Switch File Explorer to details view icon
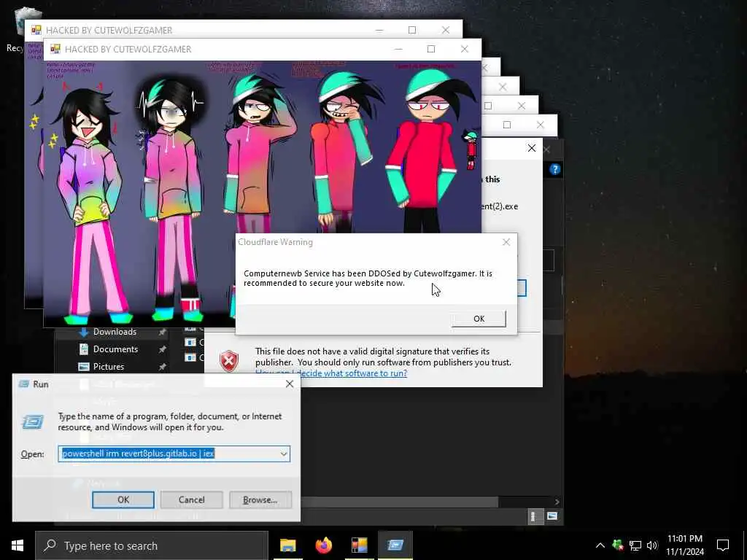 pos(533,516)
